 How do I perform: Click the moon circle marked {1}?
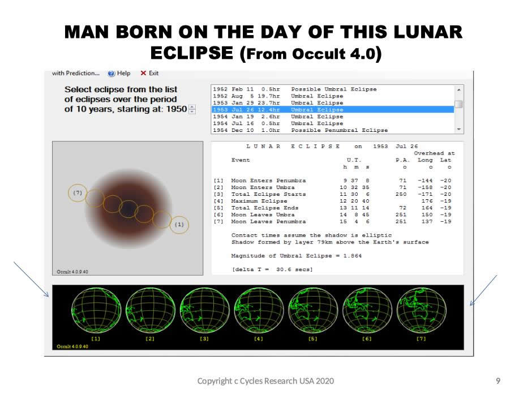pos(179,225)
